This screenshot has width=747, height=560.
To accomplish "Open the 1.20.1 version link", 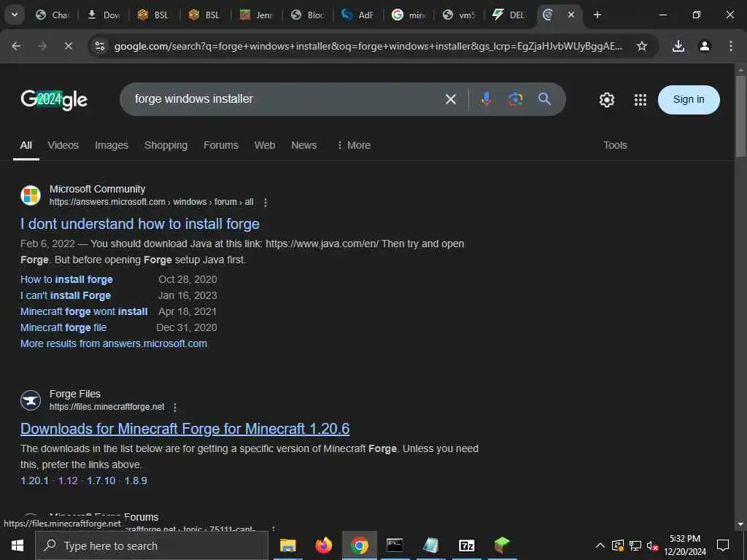I will [x=34, y=481].
